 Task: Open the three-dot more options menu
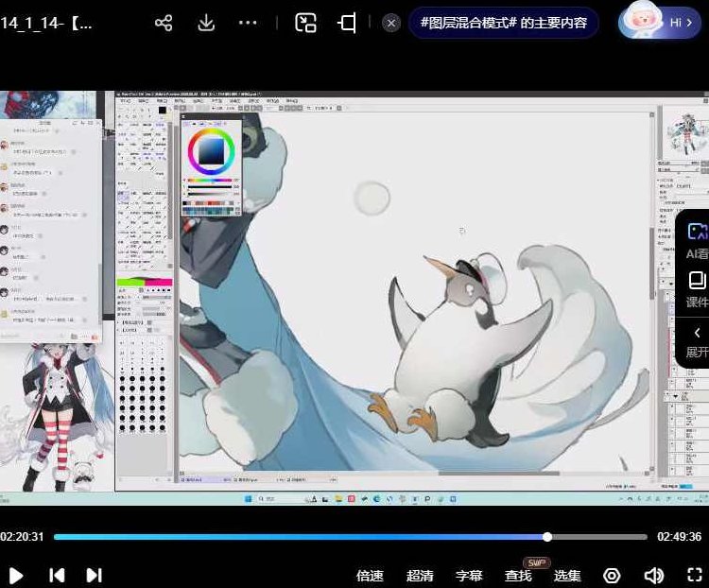click(249, 23)
